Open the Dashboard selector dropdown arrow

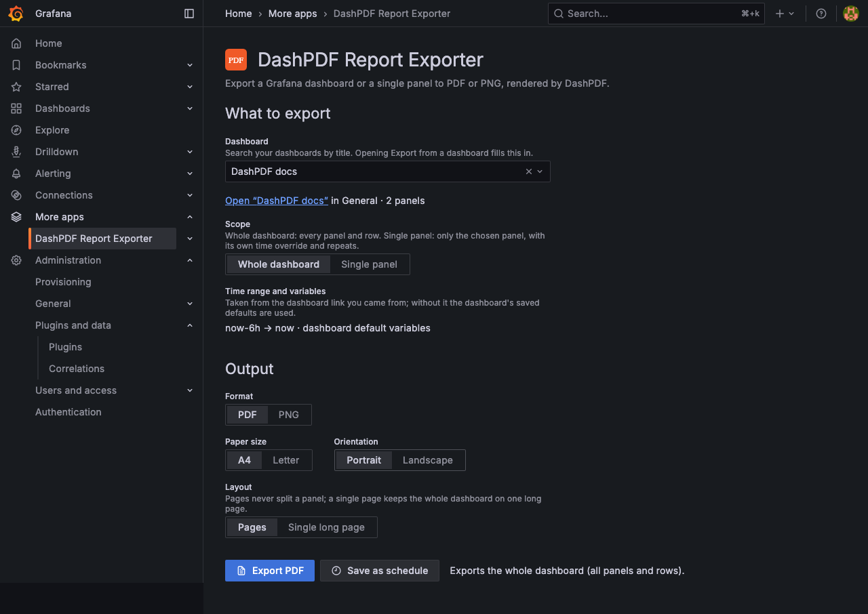[540, 171]
